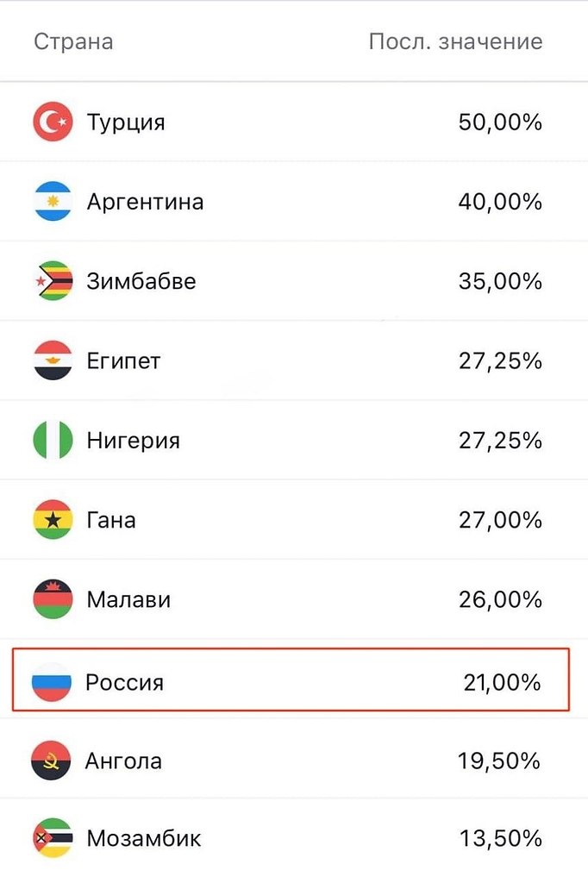
Task: Click the 13,50% value for Mozambique
Action: click(x=501, y=838)
